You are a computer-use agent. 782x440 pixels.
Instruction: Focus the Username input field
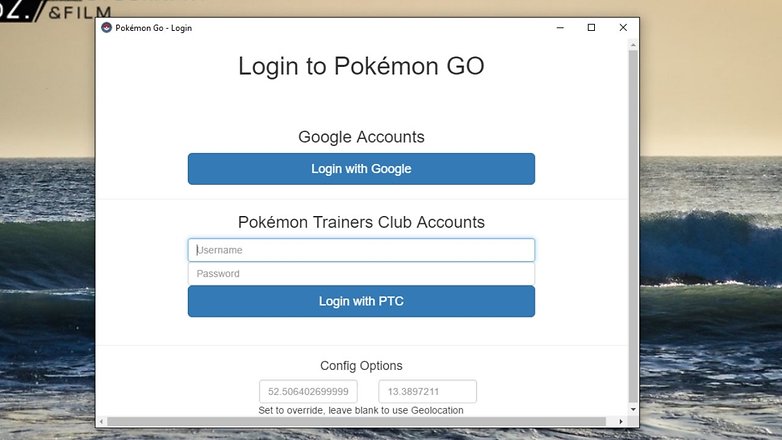click(361, 250)
